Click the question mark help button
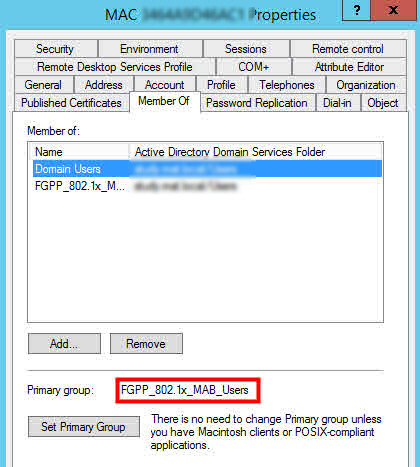The width and height of the screenshot is (420, 467). pyautogui.click(x=357, y=10)
